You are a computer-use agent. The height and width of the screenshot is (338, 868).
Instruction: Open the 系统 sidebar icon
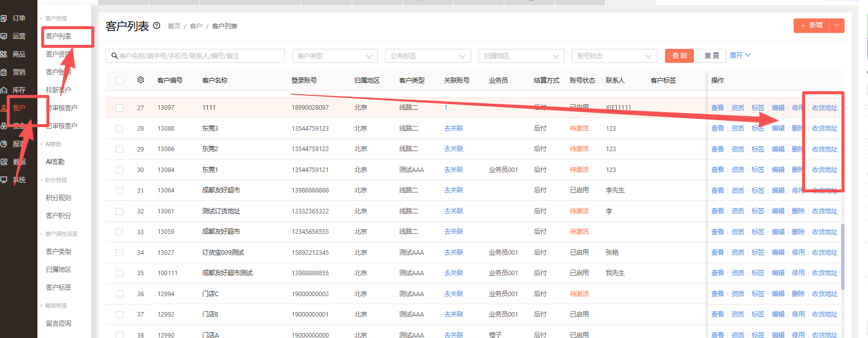[3, 180]
